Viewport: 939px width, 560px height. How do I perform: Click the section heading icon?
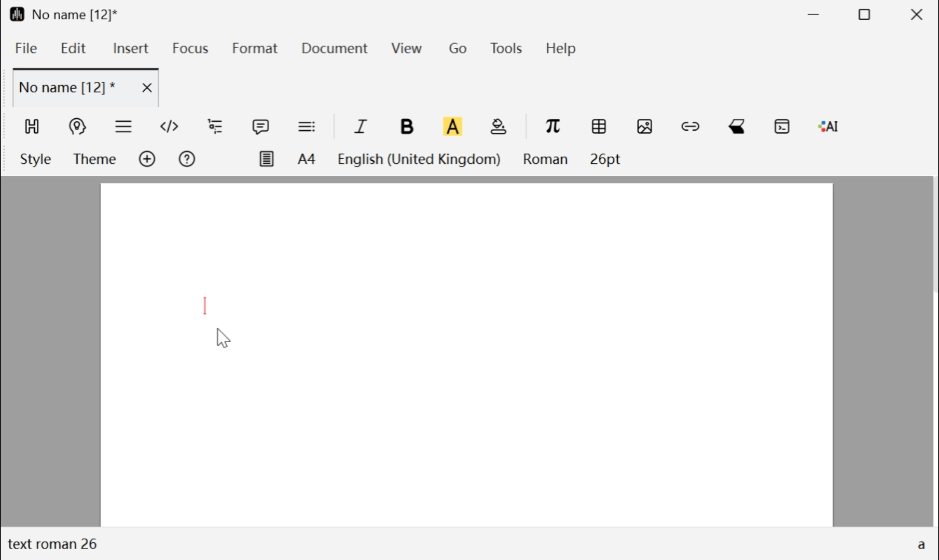(32, 127)
